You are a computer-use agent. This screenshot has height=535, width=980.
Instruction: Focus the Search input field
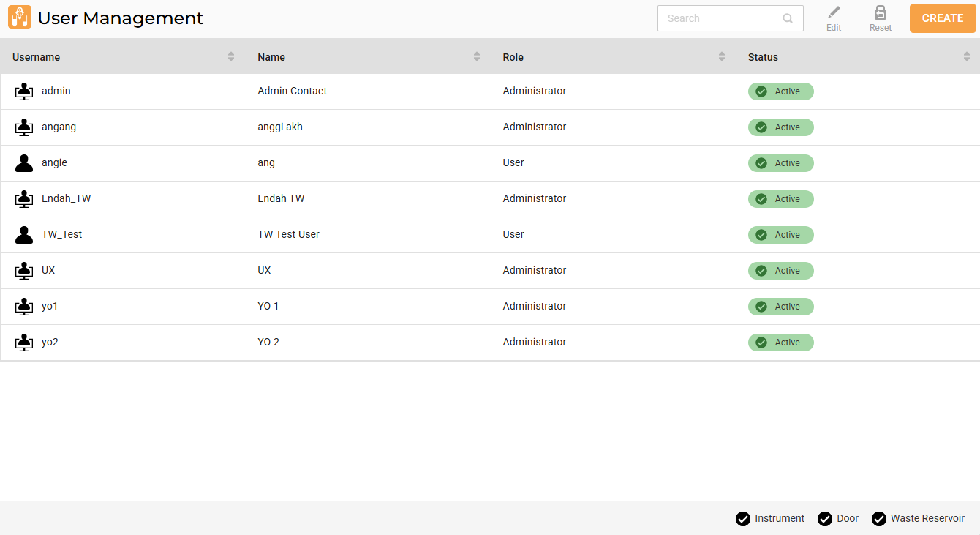(719, 19)
